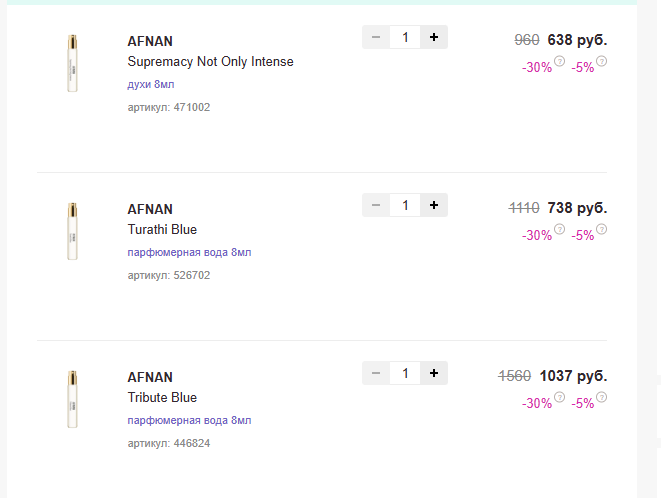Click the Turathi Blue quantity field

[405, 205]
